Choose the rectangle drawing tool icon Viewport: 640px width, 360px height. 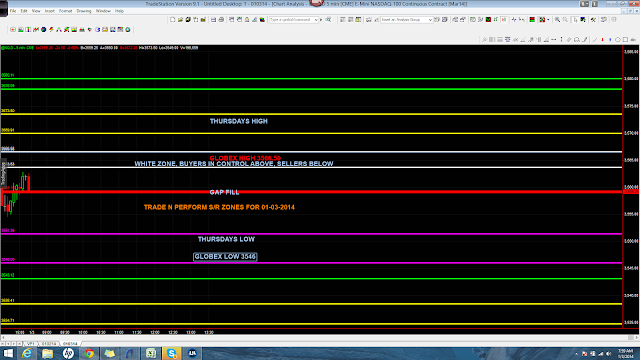pos(625,40)
